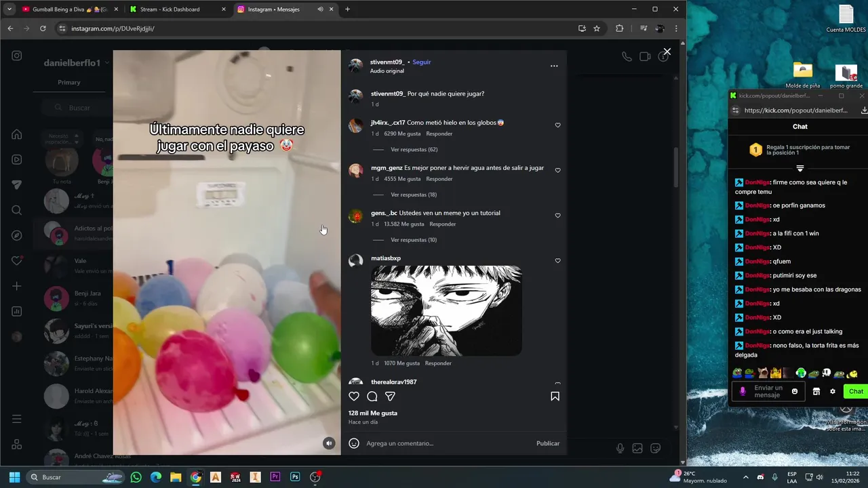Screen dimensions: 868x488
Task: Click the Create plus icon in sidebar
Action: [x=17, y=286]
